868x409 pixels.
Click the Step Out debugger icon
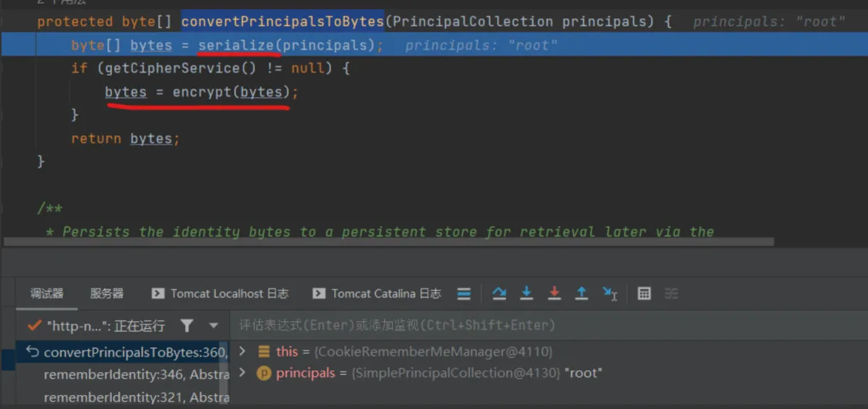[581, 293]
